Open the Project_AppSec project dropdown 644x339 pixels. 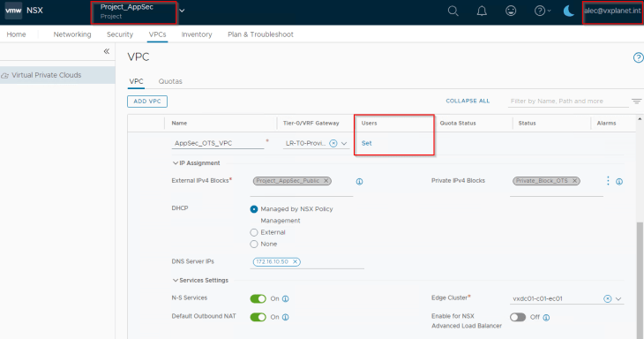182,11
